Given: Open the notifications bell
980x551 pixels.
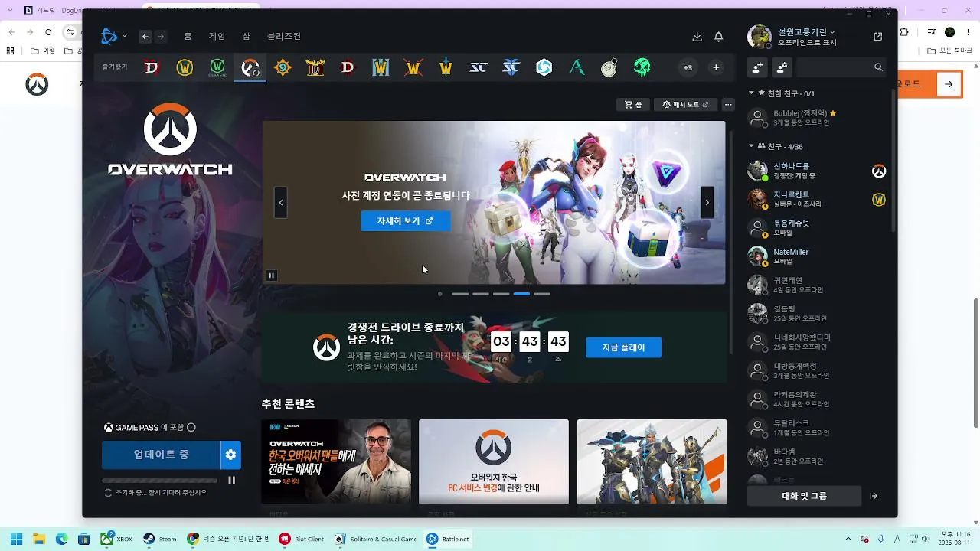Looking at the screenshot, I should (719, 37).
